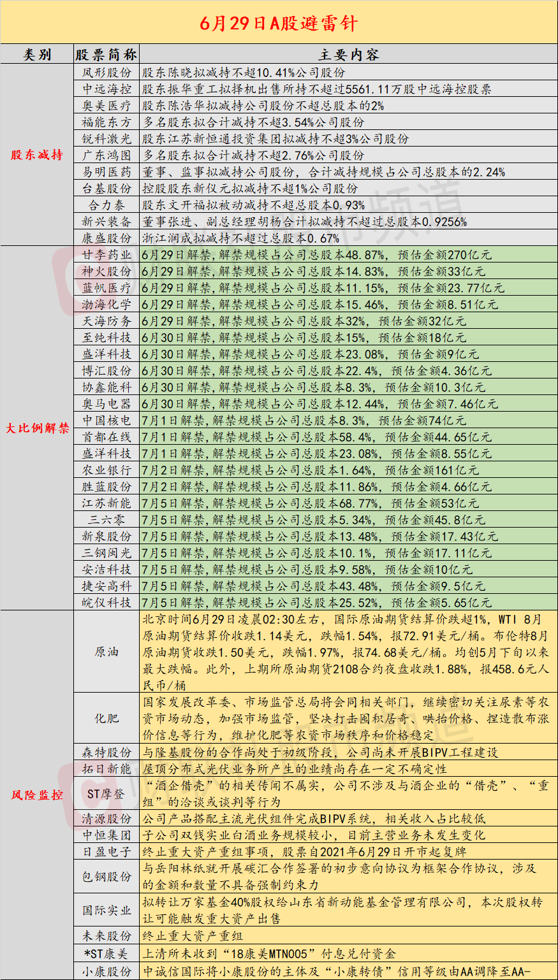Click stock name 奥美医疗

[106, 106]
